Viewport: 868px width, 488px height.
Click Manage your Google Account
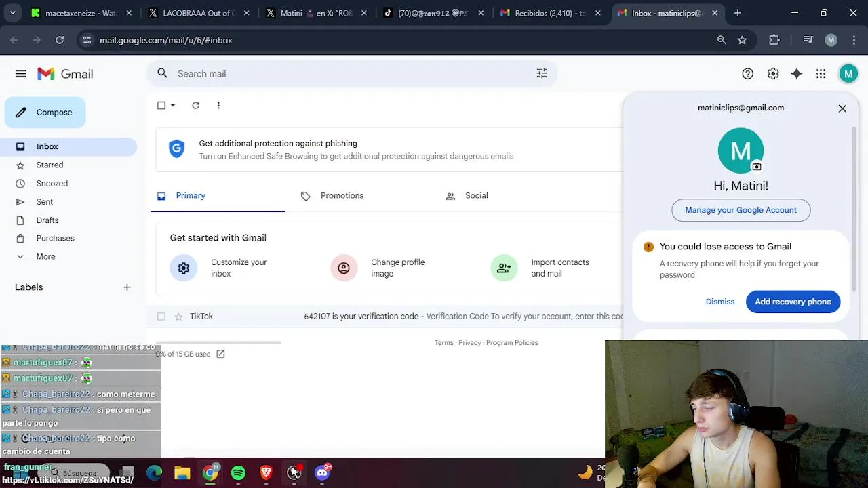click(741, 210)
